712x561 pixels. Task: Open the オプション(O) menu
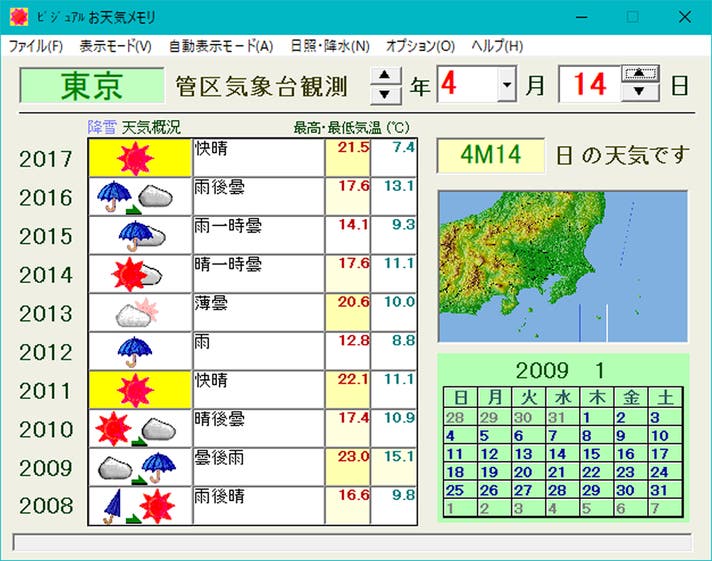(x=419, y=46)
